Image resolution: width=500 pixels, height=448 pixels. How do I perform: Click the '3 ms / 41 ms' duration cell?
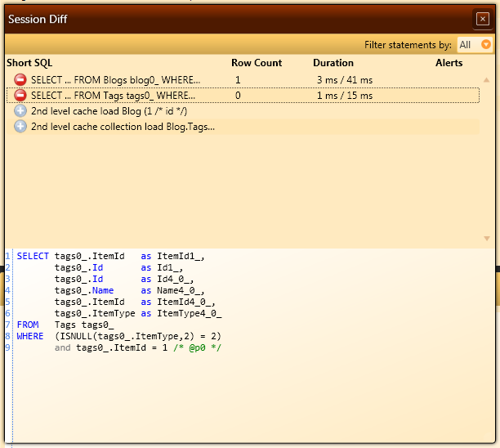[x=345, y=80]
